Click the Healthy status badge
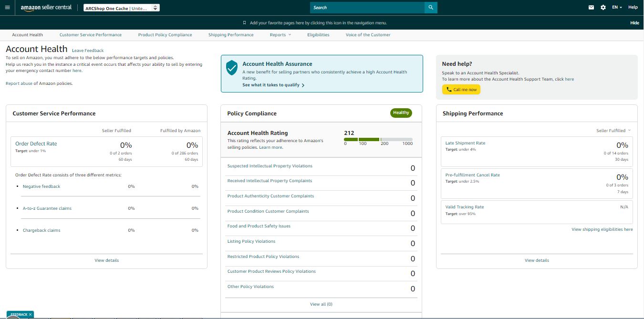 pyautogui.click(x=401, y=113)
